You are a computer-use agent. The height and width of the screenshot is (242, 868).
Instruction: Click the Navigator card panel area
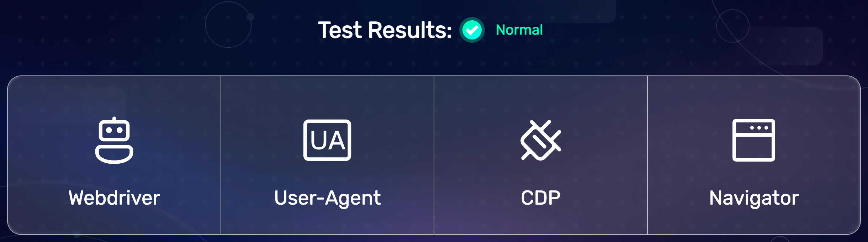[754, 155]
